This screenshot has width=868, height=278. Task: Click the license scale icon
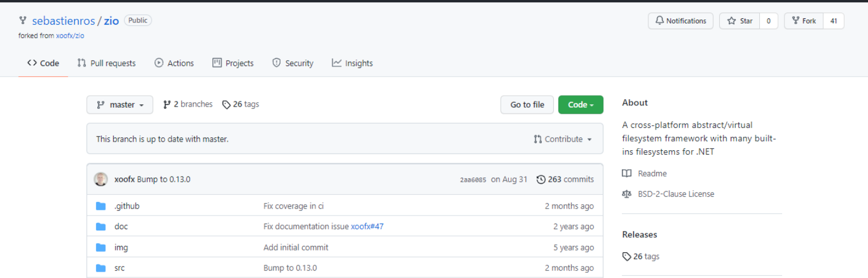[x=627, y=194]
